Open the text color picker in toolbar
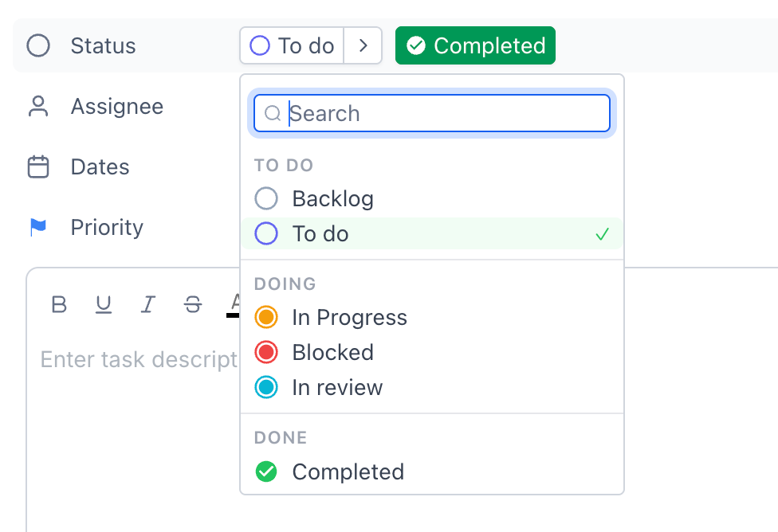The image size is (778, 532). click(234, 304)
